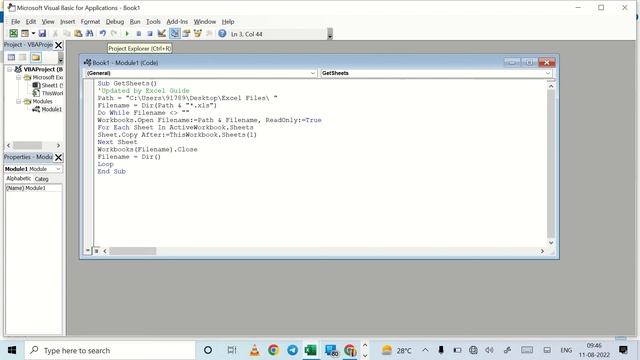
Task: Open the Edit menu
Action: click(31, 22)
